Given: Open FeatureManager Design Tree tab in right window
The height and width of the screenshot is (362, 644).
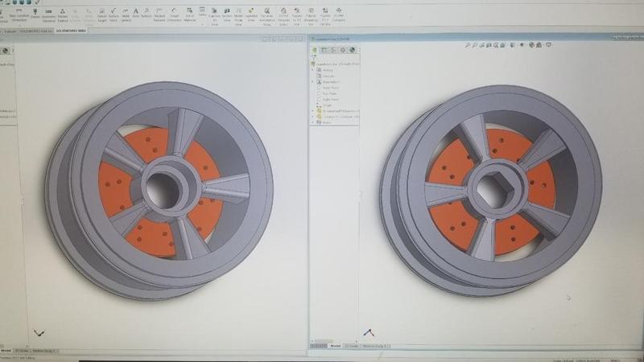Looking at the screenshot, I should [315, 50].
